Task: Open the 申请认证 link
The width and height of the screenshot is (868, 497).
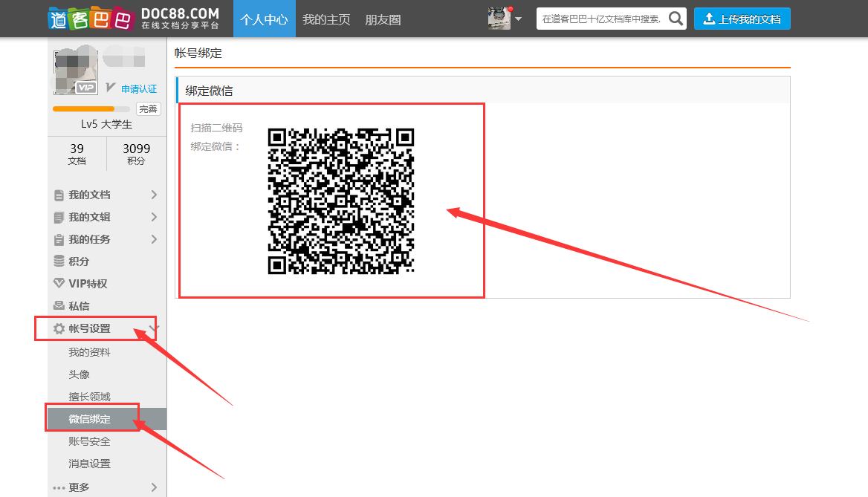Action: [x=137, y=88]
